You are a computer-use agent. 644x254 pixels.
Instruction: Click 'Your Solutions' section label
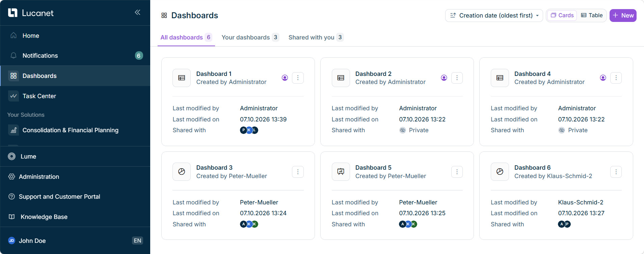[x=26, y=115]
